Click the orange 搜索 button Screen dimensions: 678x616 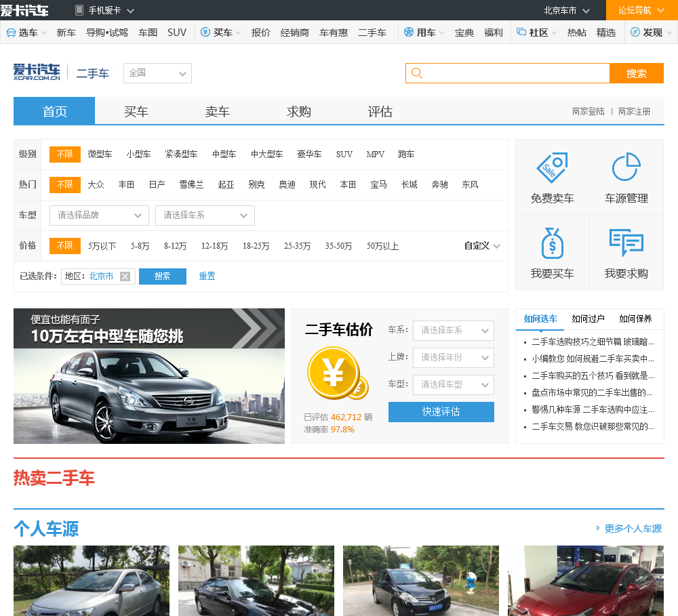(637, 73)
